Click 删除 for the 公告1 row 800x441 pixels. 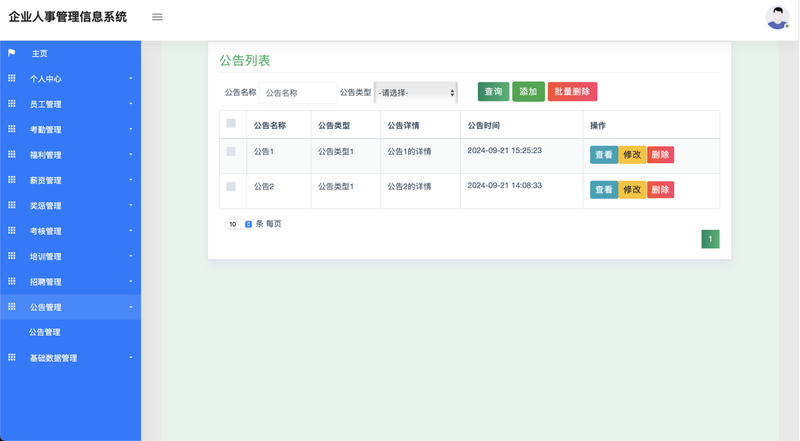pyautogui.click(x=660, y=155)
